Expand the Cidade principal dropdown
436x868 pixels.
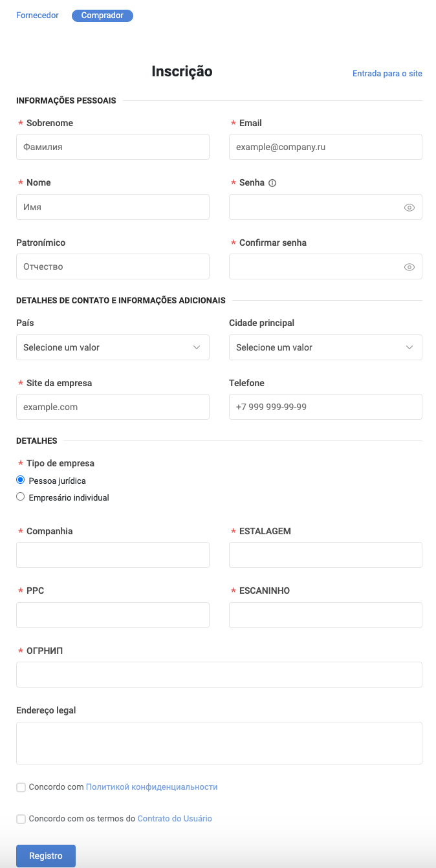pyautogui.click(x=325, y=347)
